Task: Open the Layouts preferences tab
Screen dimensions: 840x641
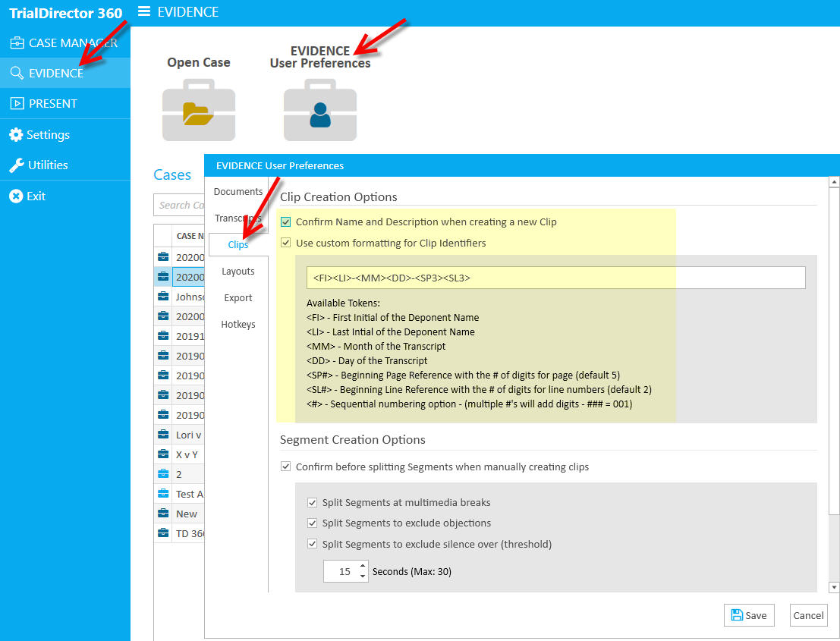Action: 238,272
